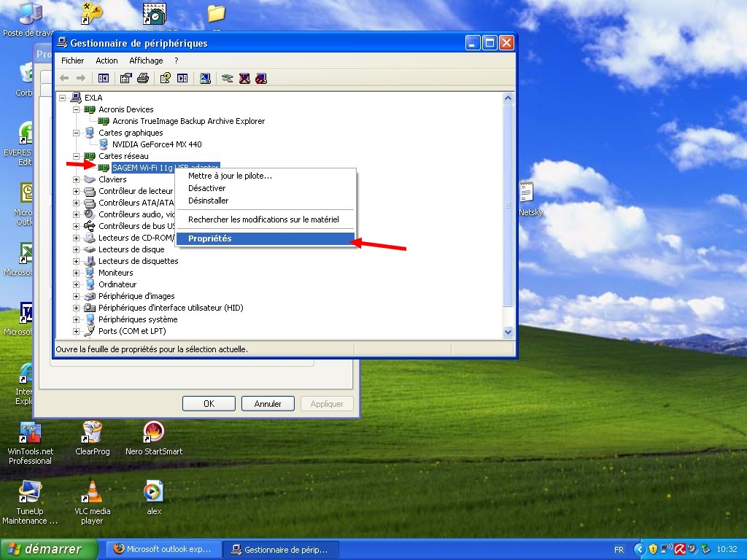Choose Rechercher les modifications sur le matériel

pos(265,219)
